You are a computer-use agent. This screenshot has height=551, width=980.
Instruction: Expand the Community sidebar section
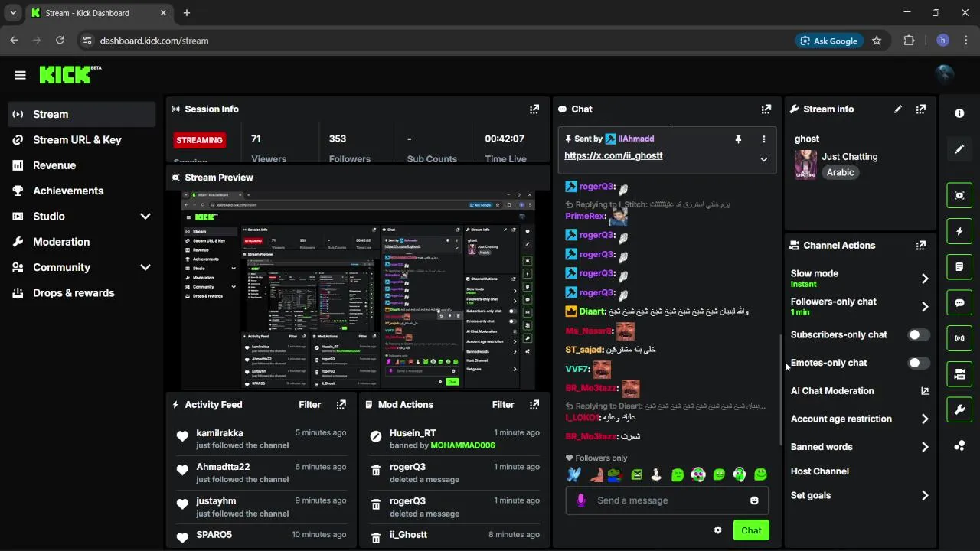145,268
